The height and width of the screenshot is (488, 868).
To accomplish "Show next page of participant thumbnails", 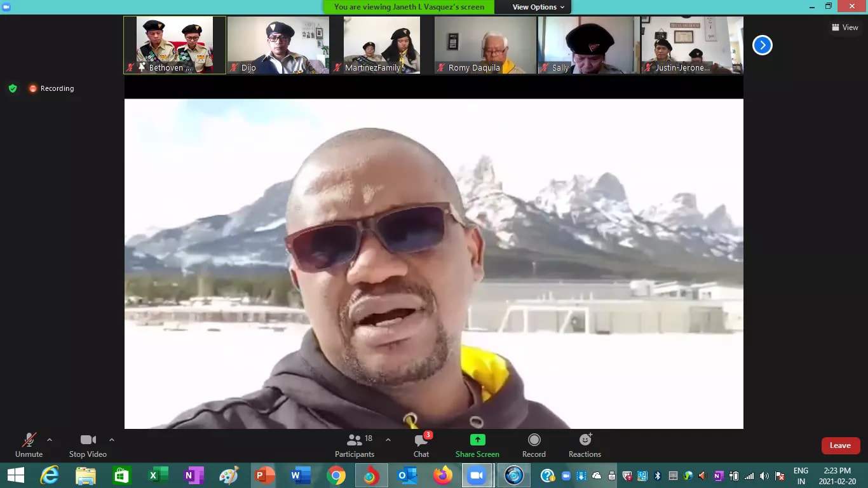I will 762,45.
